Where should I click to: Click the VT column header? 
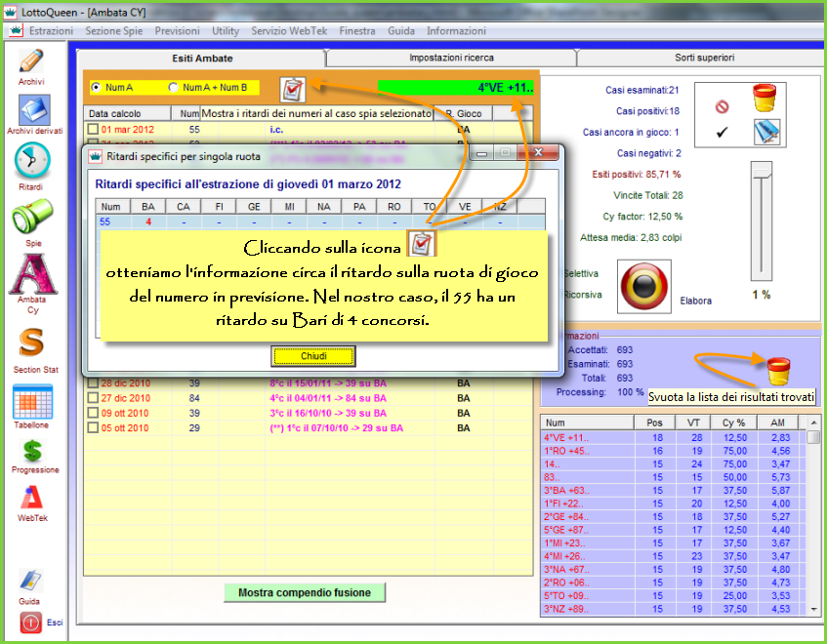tap(693, 423)
